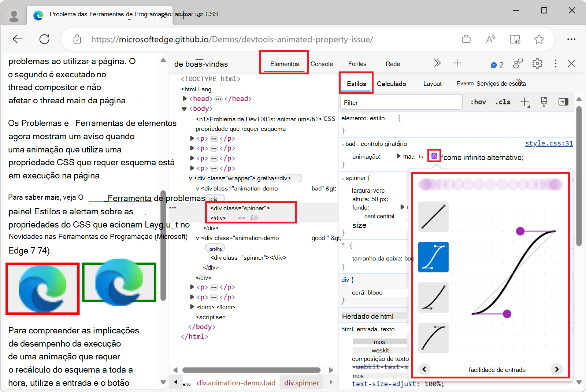The height and width of the screenshot is (392, 586).
Task: Open the cubic bezier easing editor icon
Action: [x=434, y=156]
